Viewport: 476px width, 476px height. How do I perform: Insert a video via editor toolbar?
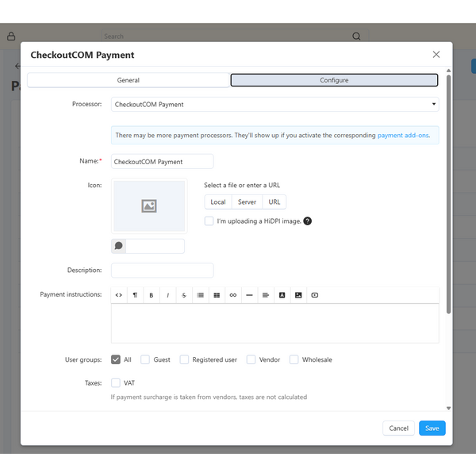pos(315,295)
